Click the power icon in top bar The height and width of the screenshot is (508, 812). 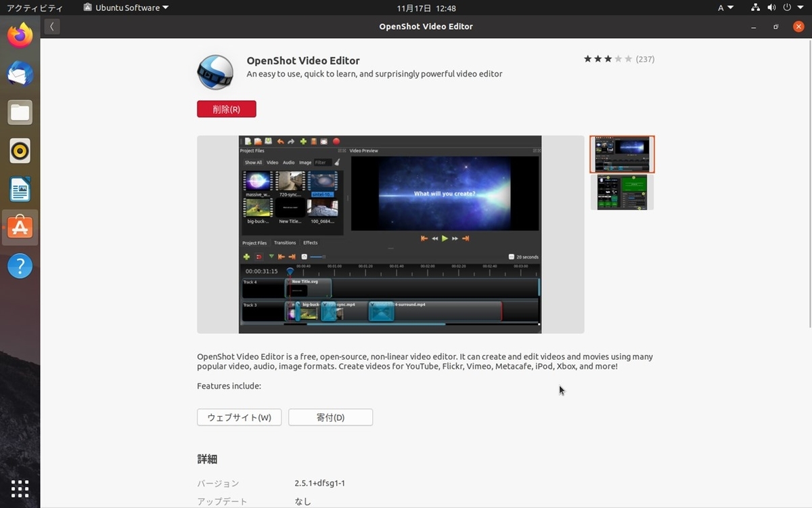(x=787, y=8)
